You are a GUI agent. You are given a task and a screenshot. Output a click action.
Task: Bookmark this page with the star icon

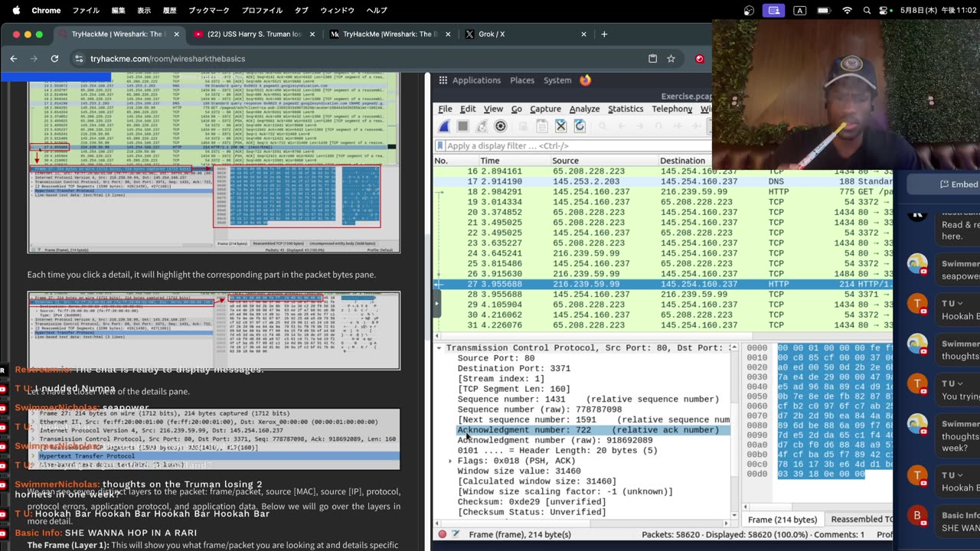(x=671, y=59)
